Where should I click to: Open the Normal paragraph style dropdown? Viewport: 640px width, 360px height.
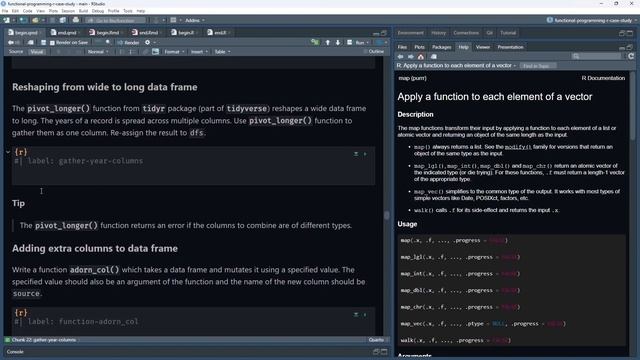[98, 52]
